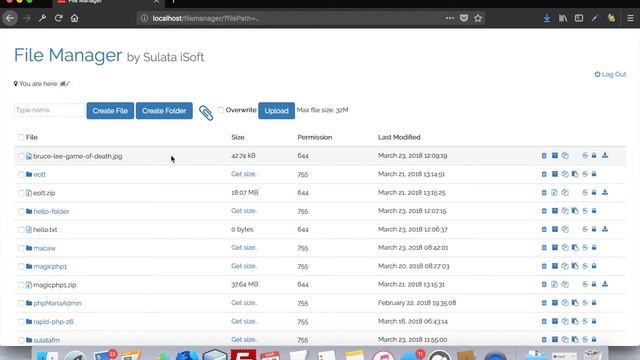The height and width of the screenshot is (360, 640).
Task: Open the phpMariaAdmin folder
Action: pos(58,303)
